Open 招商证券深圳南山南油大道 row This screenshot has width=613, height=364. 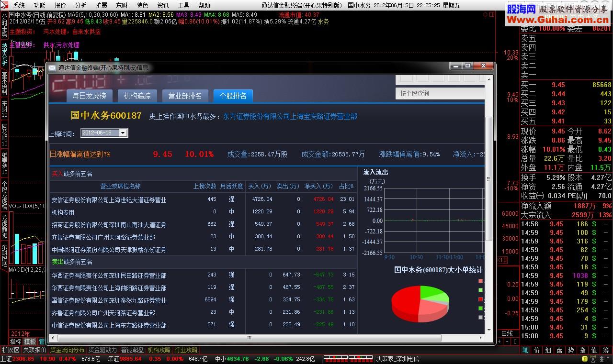pos(203,224)
